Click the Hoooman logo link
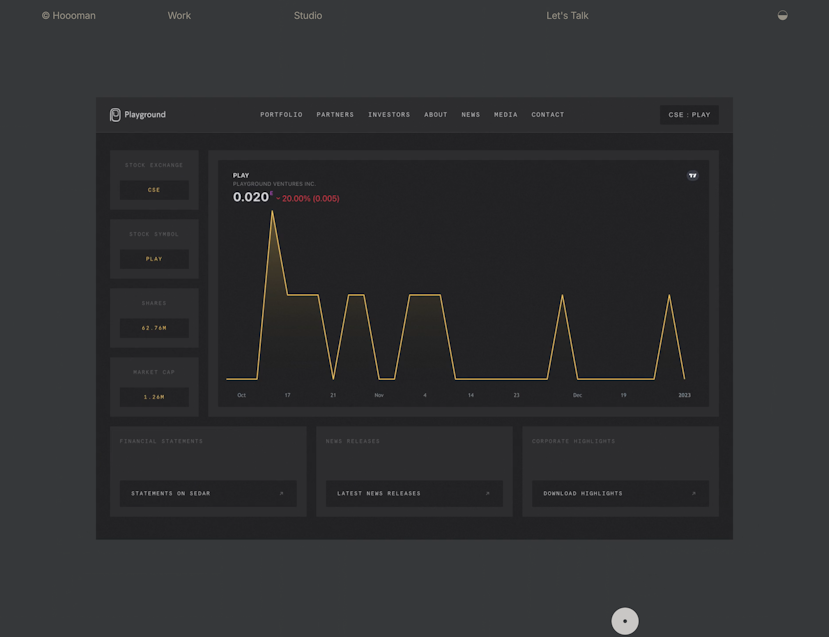 (69, 16)
